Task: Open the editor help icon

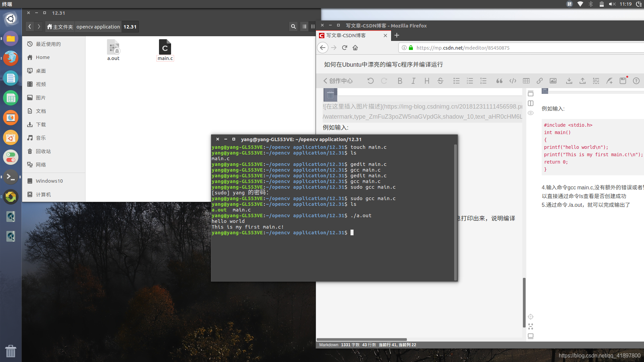Action: (636, 81)
